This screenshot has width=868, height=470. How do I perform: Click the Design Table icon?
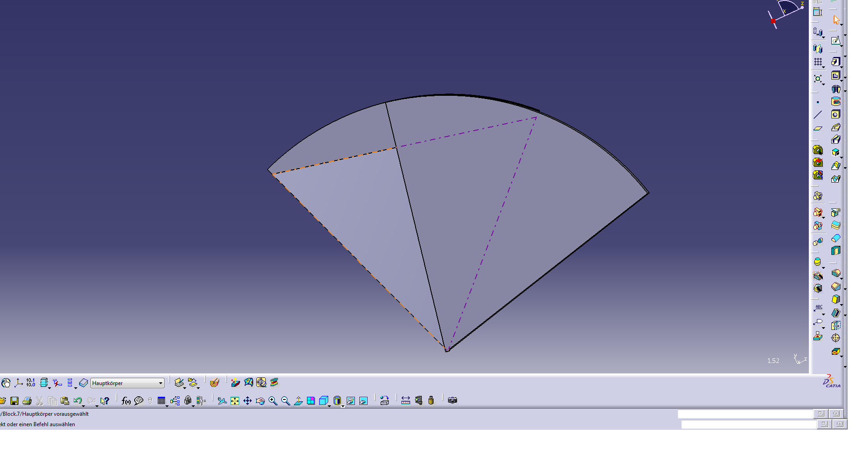161,401
